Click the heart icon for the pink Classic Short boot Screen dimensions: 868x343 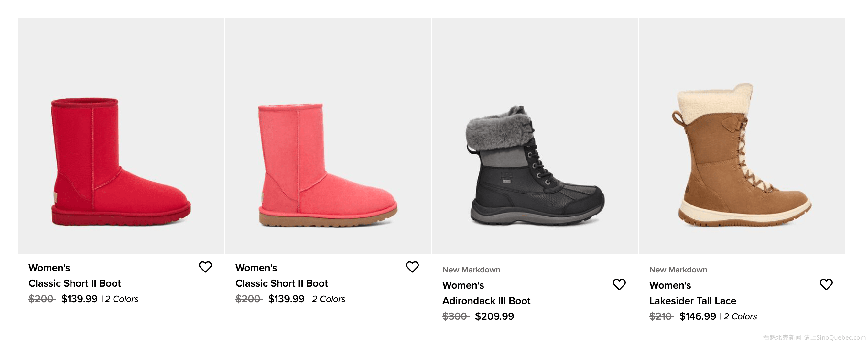pos(412,267)
